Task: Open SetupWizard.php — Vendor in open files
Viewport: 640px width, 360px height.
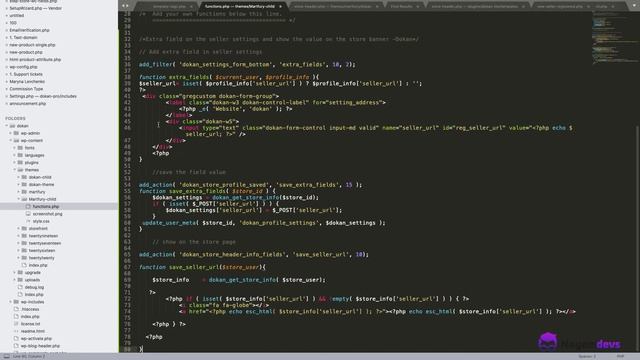Action: (x=36, y=8)
